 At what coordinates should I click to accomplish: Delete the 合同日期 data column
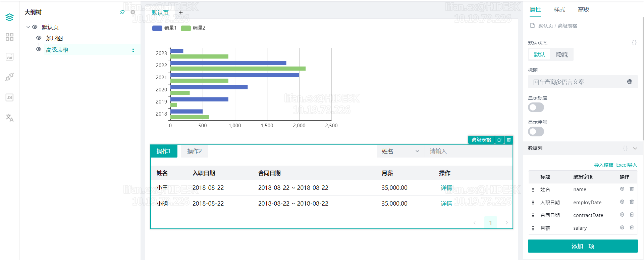click(x=632, y=215)
